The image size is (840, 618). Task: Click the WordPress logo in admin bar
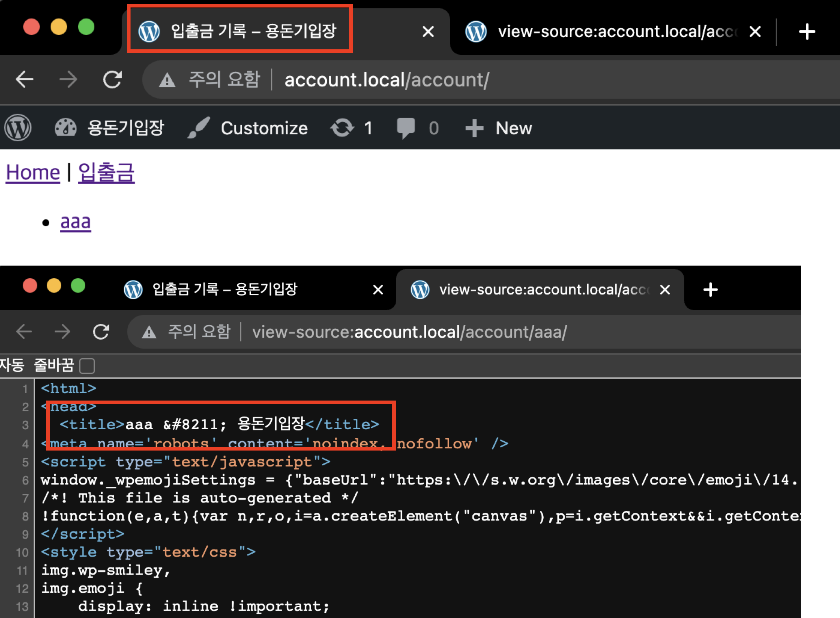[x=17, y=128]
